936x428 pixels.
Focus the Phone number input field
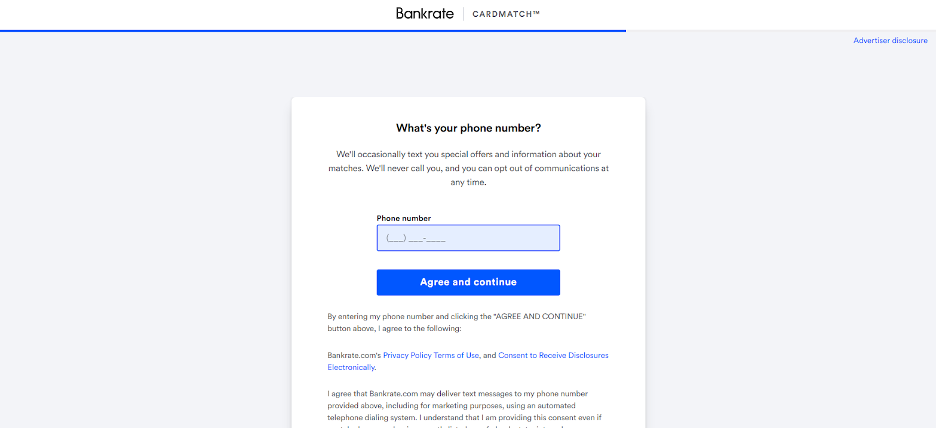[x=468, y=238]
